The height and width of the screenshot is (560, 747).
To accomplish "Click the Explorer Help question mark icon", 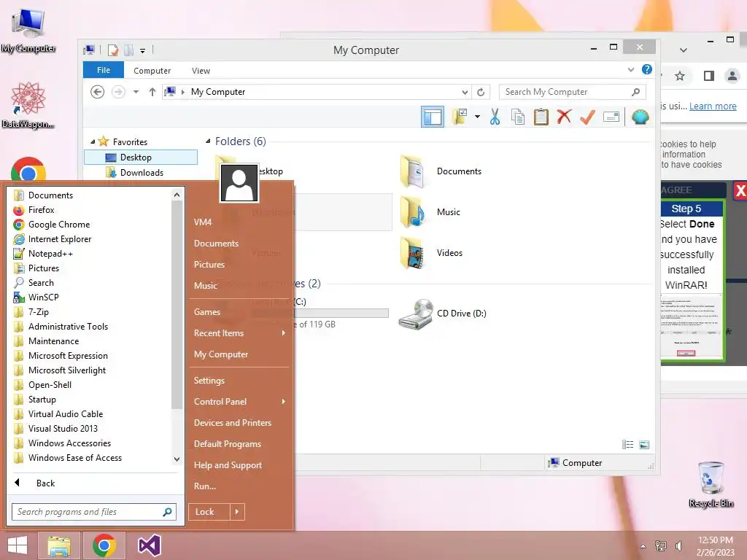I will tap(646, 69).
